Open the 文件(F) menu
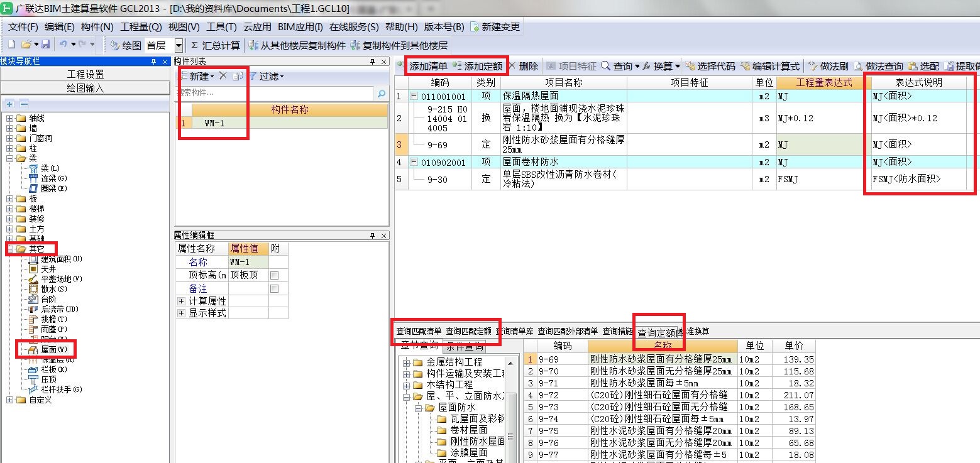Viewport: 980px width, 463px height. 23,27
